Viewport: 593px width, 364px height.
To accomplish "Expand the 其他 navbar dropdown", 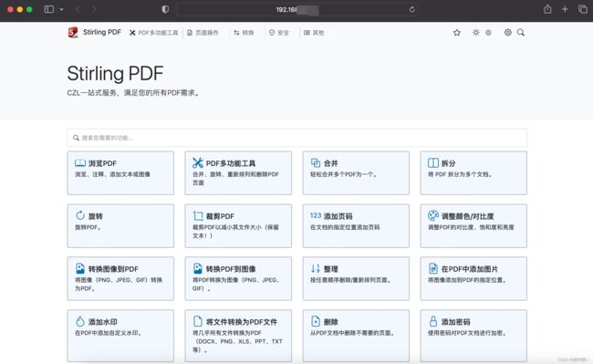I will pyautogui.click(x=314, y=33).
